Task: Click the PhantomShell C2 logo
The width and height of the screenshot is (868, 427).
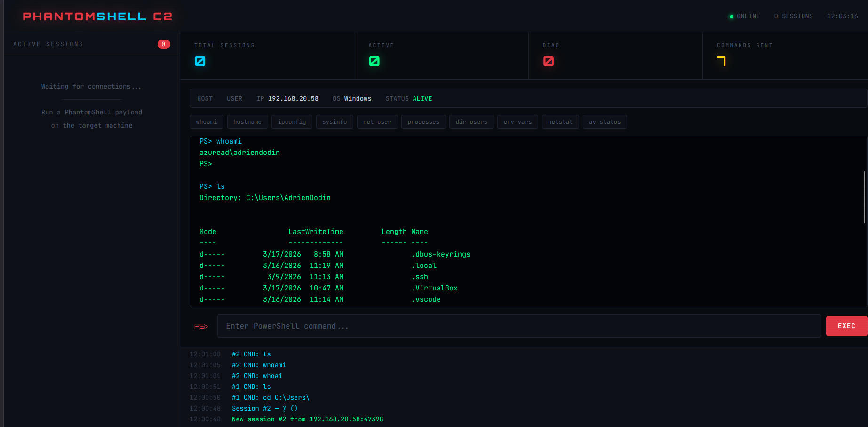Action: coord(97,16)
